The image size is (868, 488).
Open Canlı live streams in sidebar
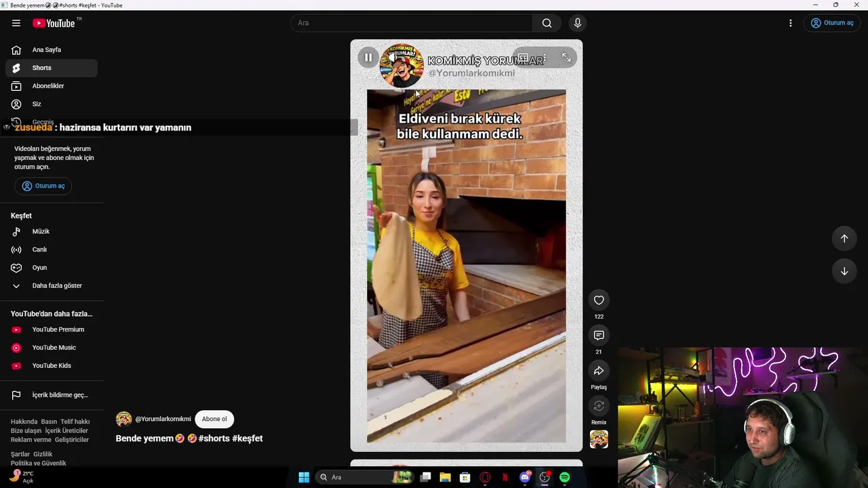[52, 249]
